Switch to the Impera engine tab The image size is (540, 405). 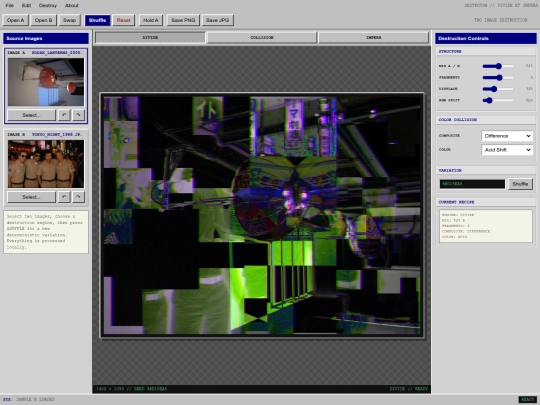pyautogui.click(x=373, y=38)
